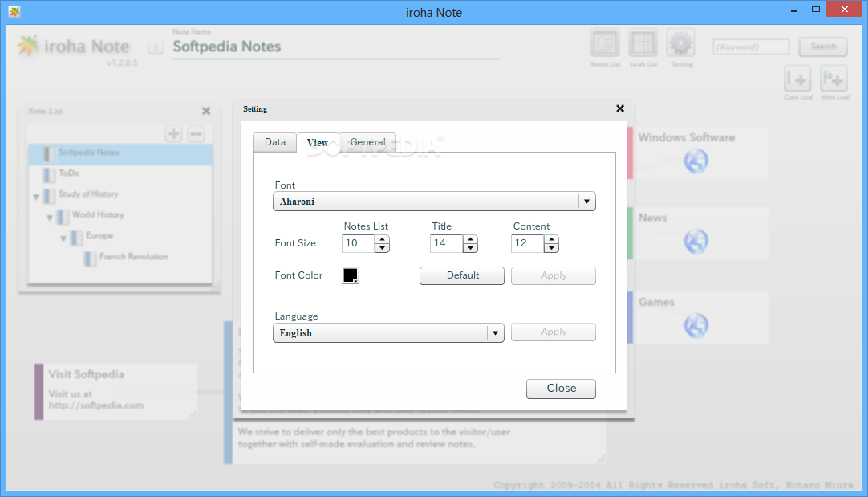Decrease Content font size
The height and width of the screenshot is (497, 868).
point(551,248)
